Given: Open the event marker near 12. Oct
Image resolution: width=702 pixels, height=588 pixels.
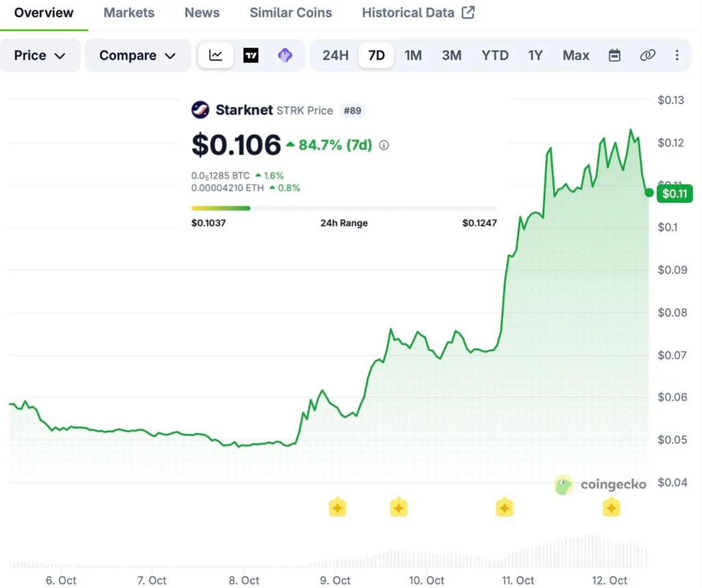Looking at the screenshot, I should tap(611, 507).
